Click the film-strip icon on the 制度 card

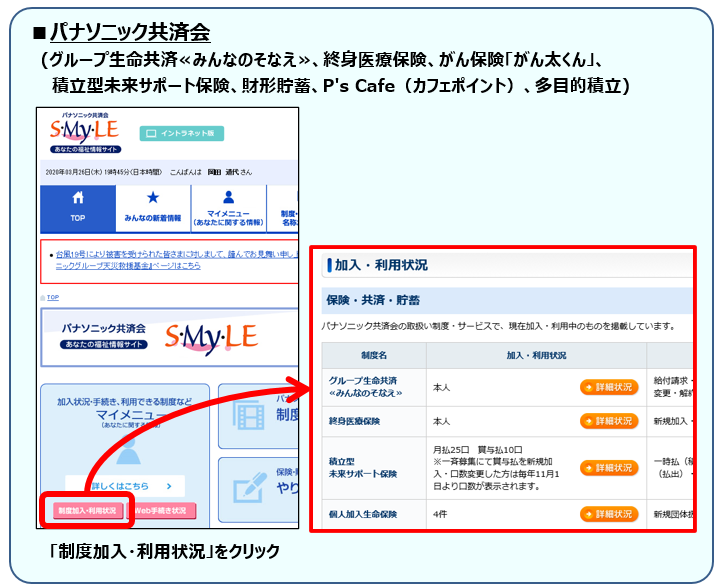click(249, 415)
